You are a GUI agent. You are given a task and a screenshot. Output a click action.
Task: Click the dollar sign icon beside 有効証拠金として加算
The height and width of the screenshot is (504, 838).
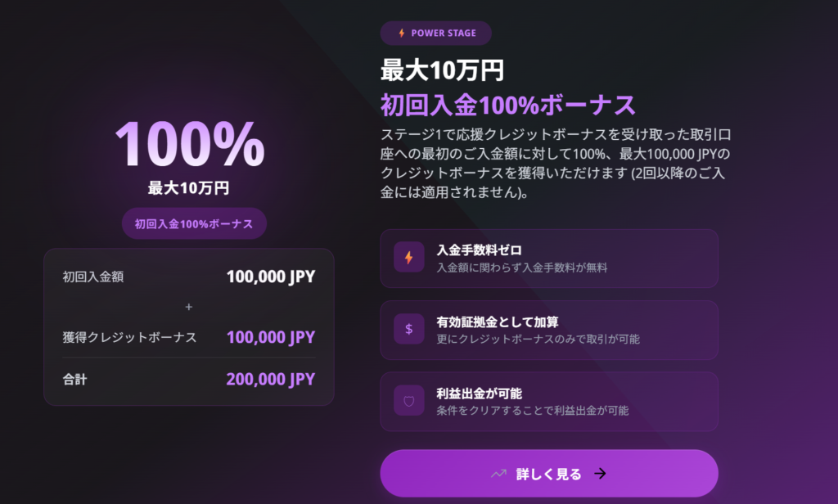coord(409,330)
